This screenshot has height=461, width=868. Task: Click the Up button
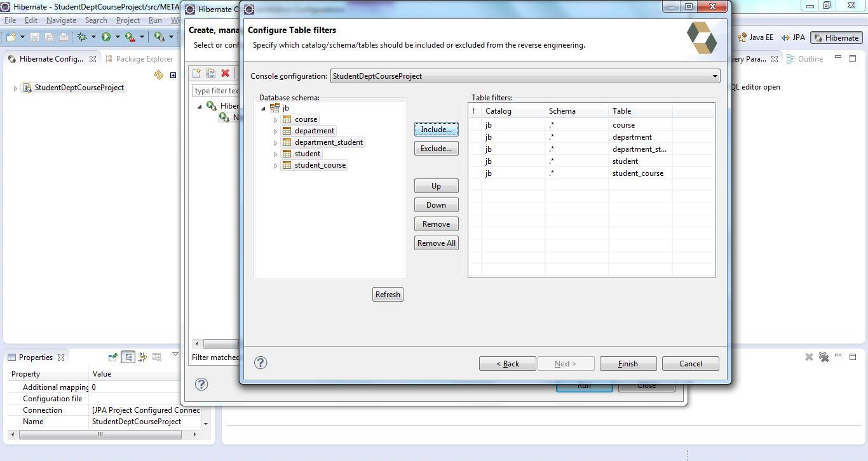436,186
